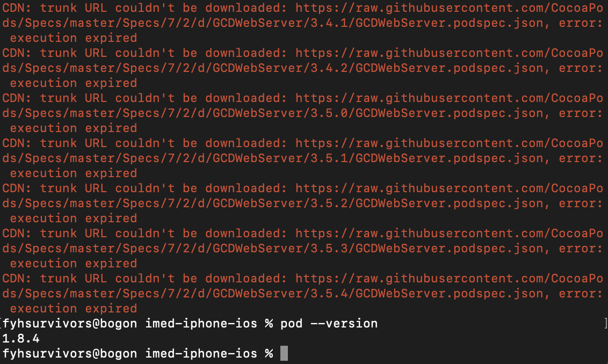Screen dimensions: 608x364
Task: Click 'imed-iphone-ios' in the pod version line
Action: pos(201,323)
